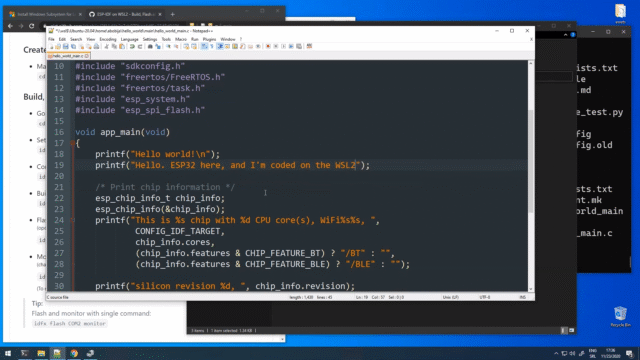This screenshot has width=640, height=360.
Task: Toggle synchronized vertical scrolling
Action: 187,47
